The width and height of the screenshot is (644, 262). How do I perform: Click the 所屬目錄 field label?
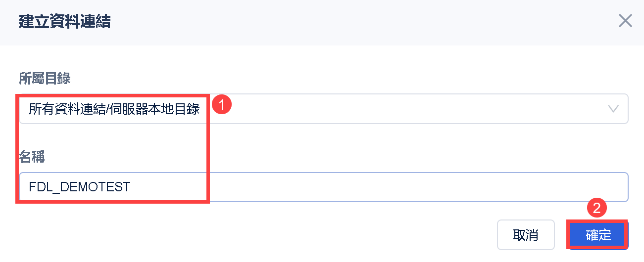[44, 78]
